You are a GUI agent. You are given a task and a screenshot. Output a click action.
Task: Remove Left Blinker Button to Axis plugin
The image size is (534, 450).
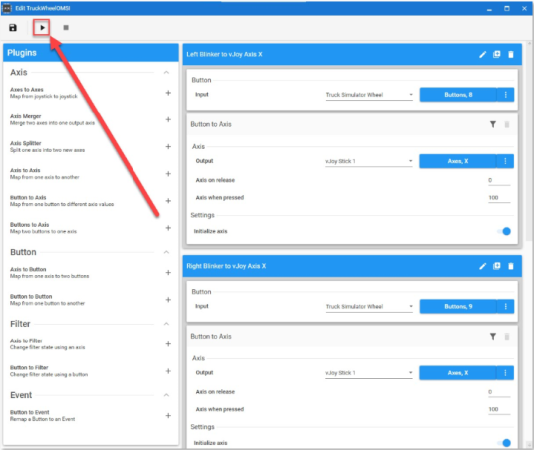(x=507, y=124)
